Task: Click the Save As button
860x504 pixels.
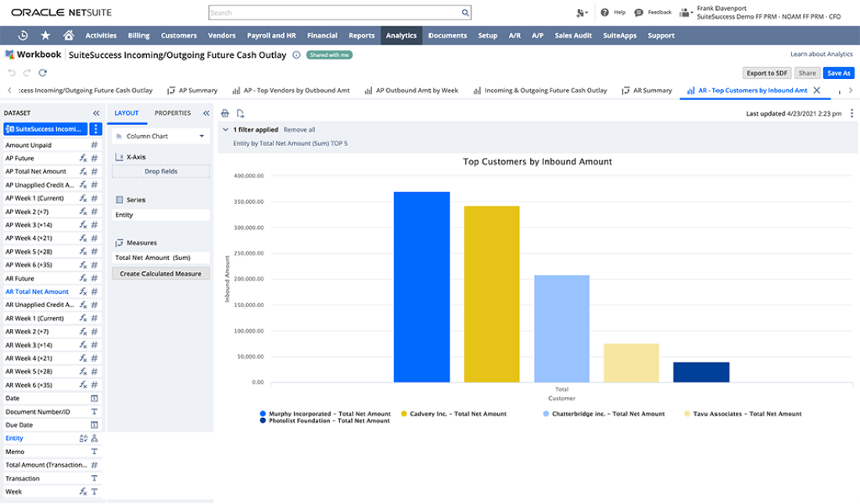Action: click(838, 73)
